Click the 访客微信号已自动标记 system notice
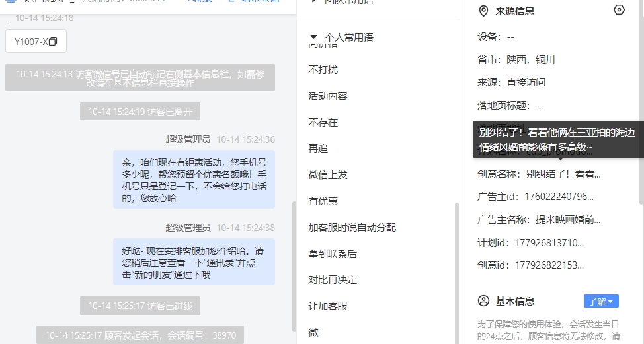Image resolution: width=644 pixels, height=344 pixels. [140, 78]
